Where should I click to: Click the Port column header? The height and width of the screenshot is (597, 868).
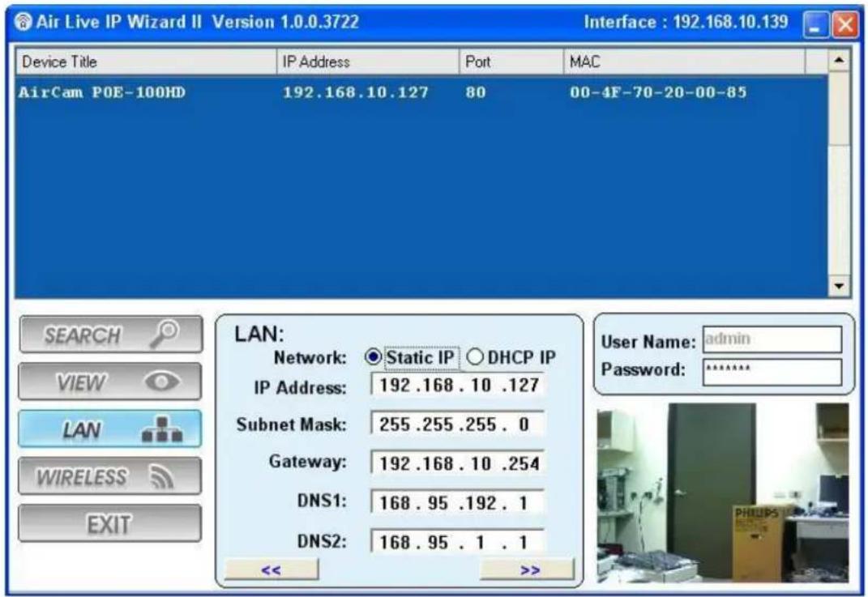tap(511, 62)
